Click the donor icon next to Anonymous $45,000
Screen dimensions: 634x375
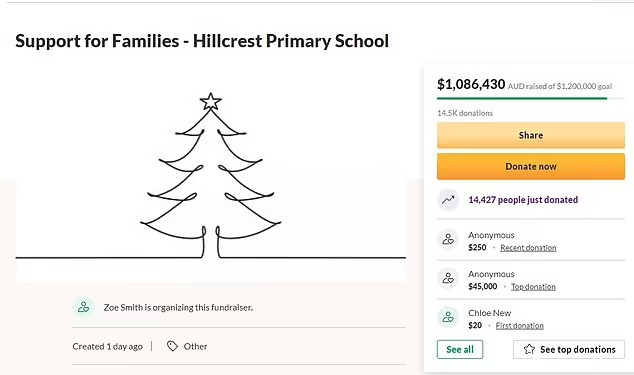tap(448, 278)
